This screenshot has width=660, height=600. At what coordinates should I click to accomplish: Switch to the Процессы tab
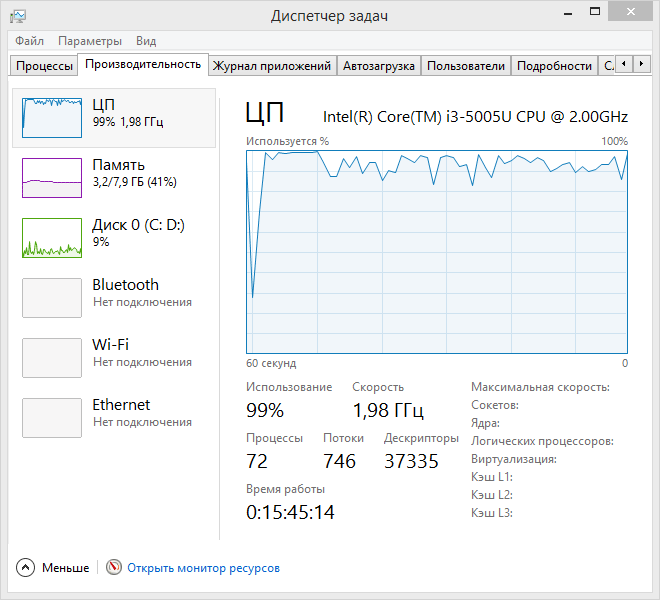[x=44, y=66]
